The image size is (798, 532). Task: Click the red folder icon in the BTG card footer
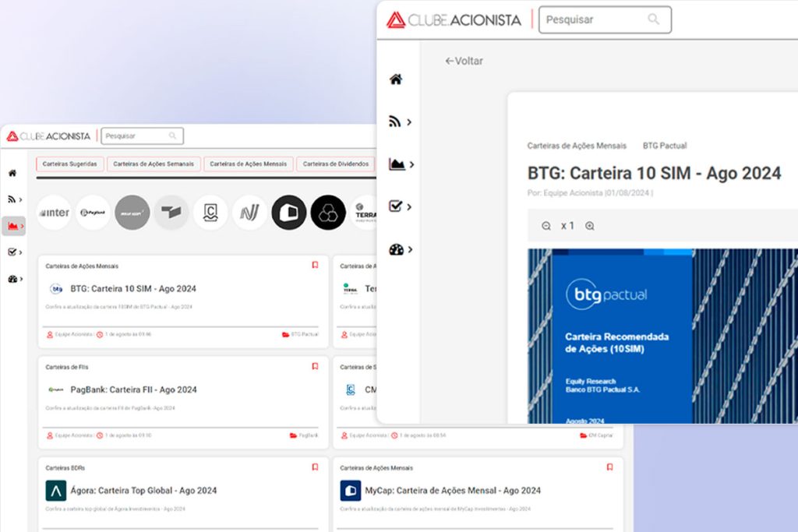point(285,334)
